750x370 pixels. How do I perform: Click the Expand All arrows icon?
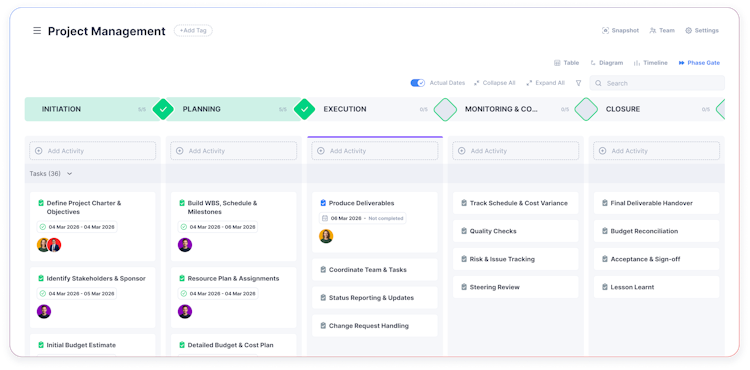click(529, 83)
